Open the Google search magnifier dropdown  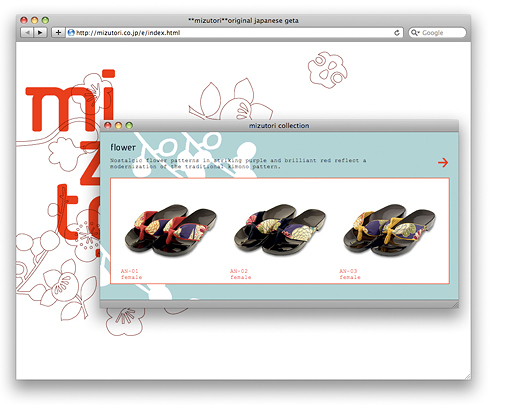[415, 33]
